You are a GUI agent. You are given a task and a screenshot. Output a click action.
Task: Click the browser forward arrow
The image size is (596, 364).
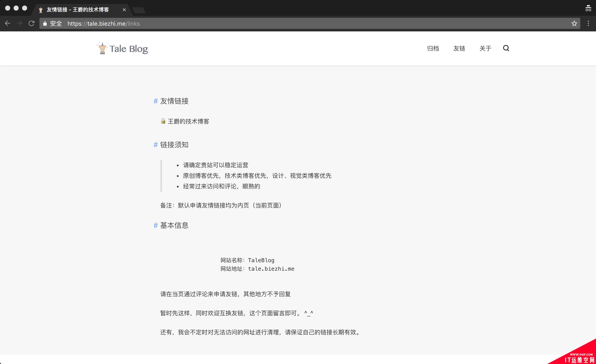point(20,24)
